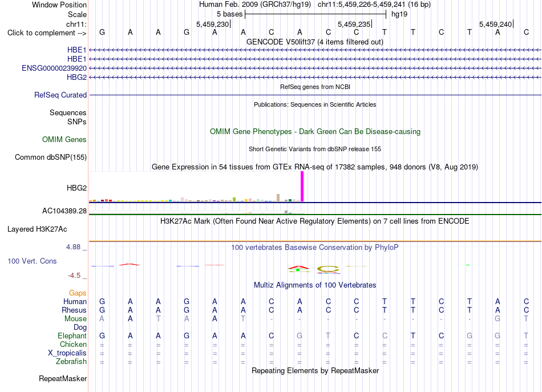The height and width of the screenshot is (392, 542).
Task: Open 'Short Genetic Variants from dbSNP release 155'
Action: (315, 149)
